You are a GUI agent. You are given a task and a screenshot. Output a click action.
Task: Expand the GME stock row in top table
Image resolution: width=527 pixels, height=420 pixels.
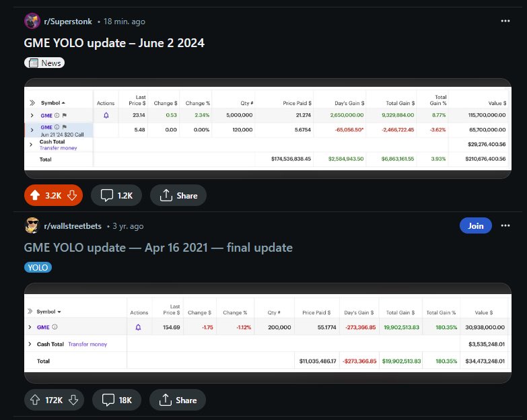[x=32, y=115]
